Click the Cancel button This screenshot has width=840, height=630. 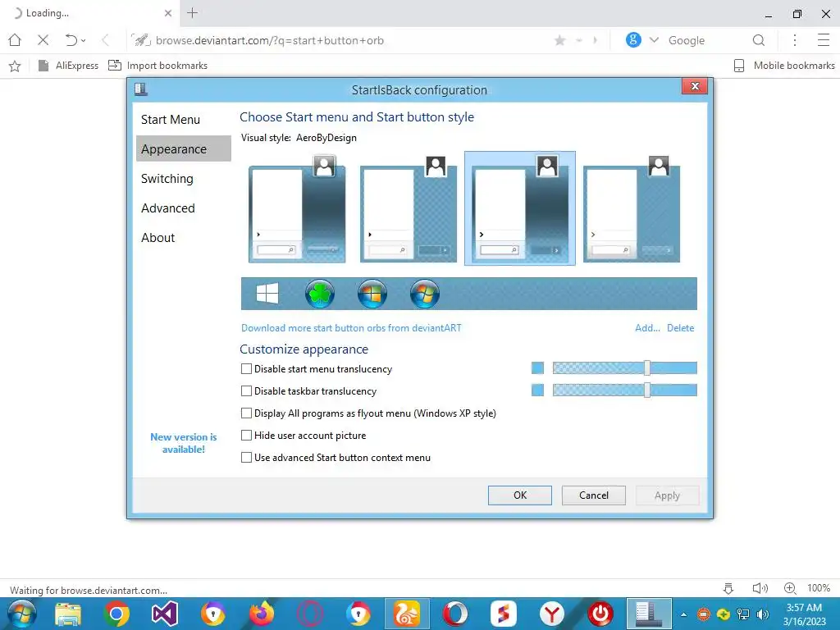(x=594, y=495)
